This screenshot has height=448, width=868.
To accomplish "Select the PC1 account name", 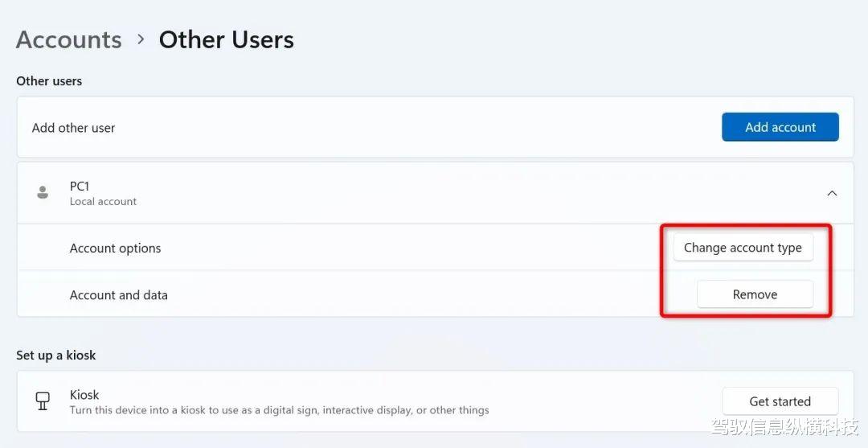I will 80,186.
